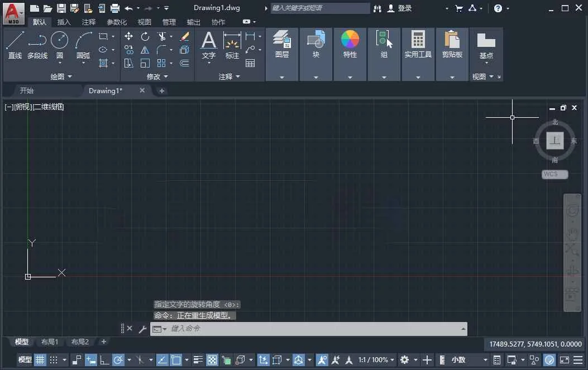Select the 直线 line drawing tool
This screenshot has width=588, height=370.
click(x=15, y=45)
